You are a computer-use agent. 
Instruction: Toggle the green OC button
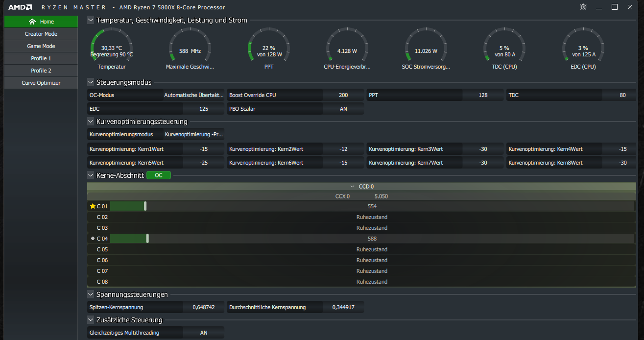tap(159, 175)
